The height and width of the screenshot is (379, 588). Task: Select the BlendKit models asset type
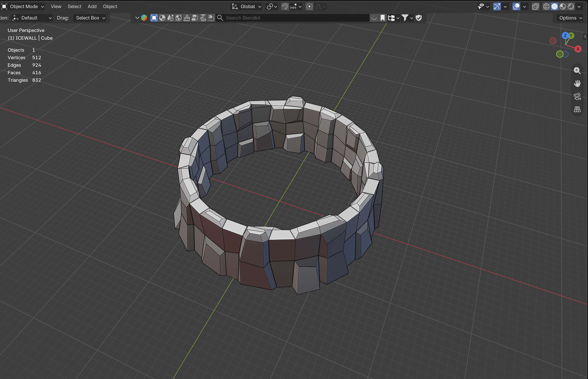pyautogui.click(x=154, y=18)
